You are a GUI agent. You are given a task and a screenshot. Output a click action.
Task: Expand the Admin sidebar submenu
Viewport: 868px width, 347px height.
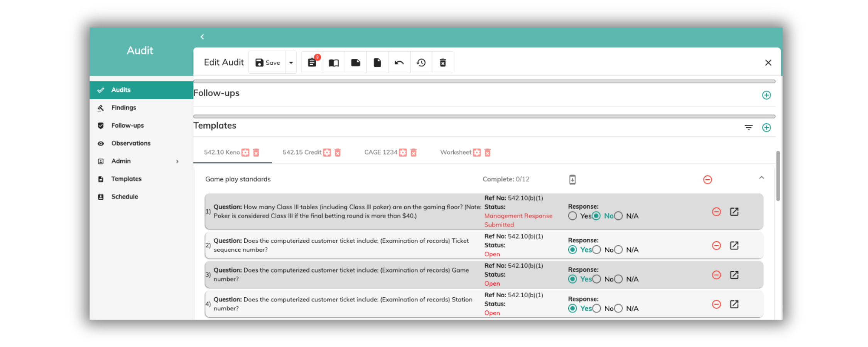[177, 161]
